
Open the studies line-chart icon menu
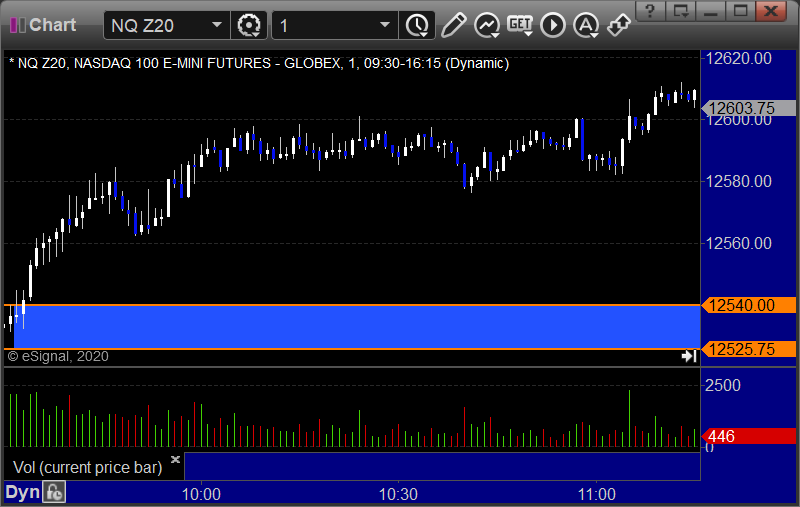pyautogui.click(x=487, y=25)
